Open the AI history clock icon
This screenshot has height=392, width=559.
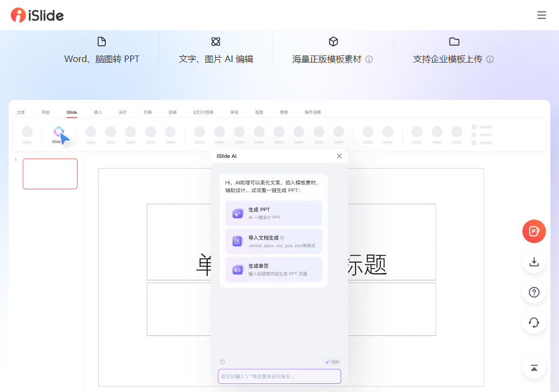222,362
